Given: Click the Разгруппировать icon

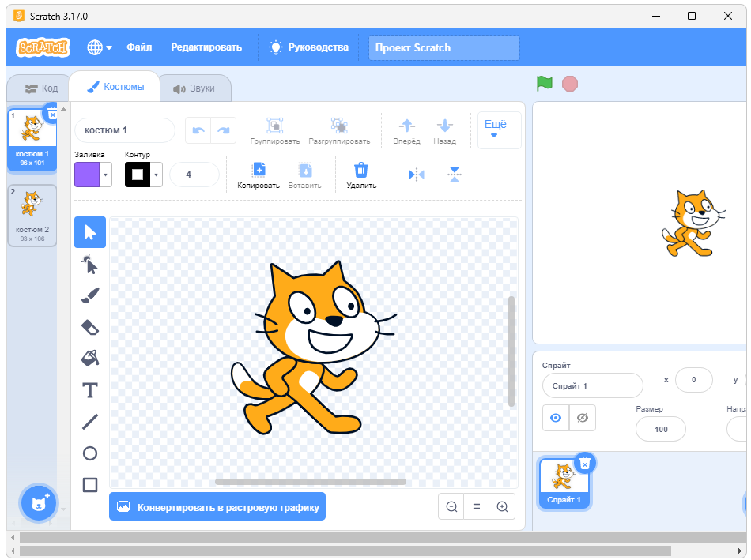Looking at the screenshot, I should [x=339, y=126].
